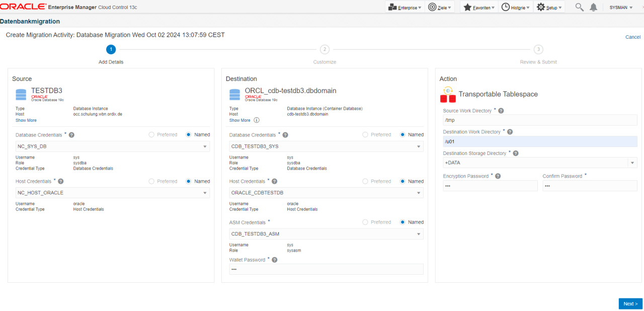Click Show More under Destination
The image size is (644, 311).
240,120
